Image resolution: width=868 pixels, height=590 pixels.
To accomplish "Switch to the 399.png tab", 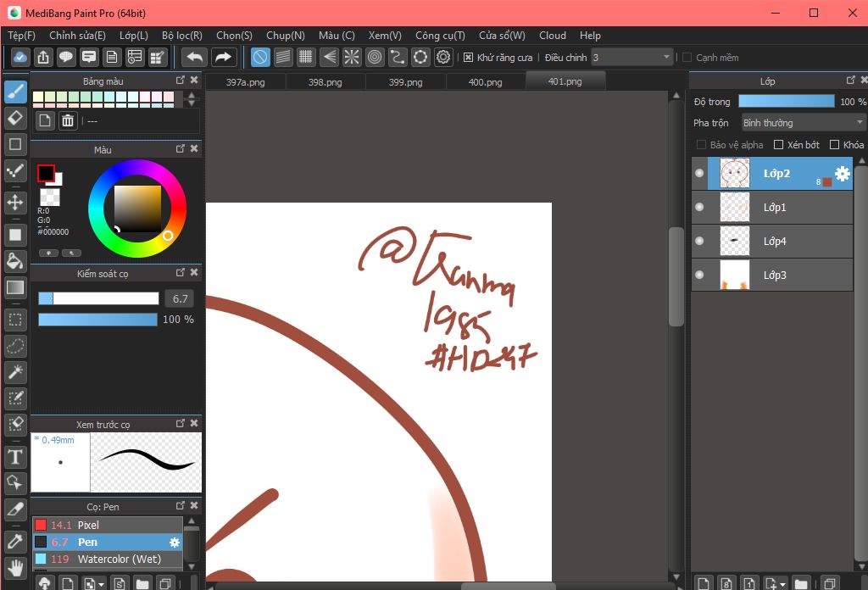I will pyautogui.click(x=405, y=82).
